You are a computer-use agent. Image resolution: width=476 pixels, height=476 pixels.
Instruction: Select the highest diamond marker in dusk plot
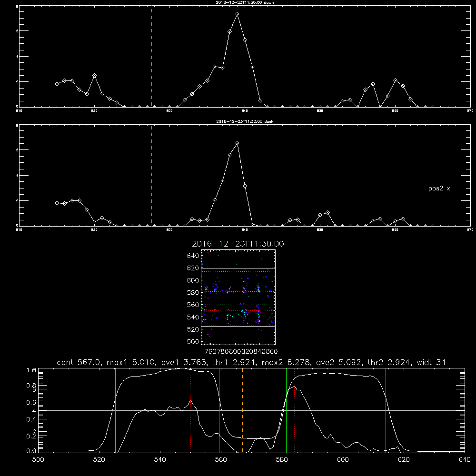pyautogui.click(x=238, y=143)
